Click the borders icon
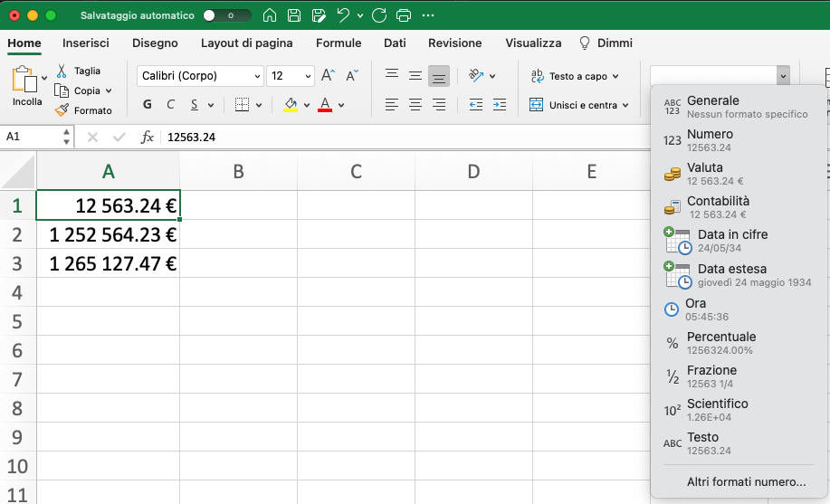This screenshot has height=504, width=830. point(242,105)
